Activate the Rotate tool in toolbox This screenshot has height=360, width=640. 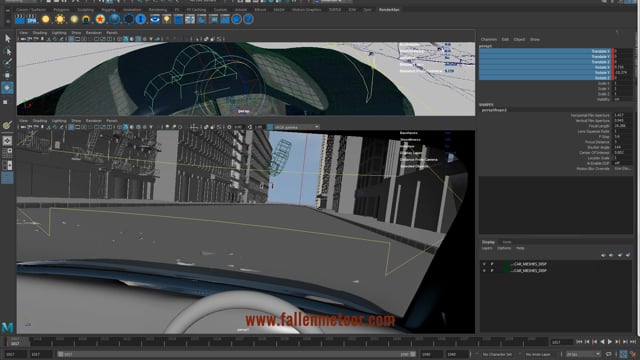tap(7, 88)
